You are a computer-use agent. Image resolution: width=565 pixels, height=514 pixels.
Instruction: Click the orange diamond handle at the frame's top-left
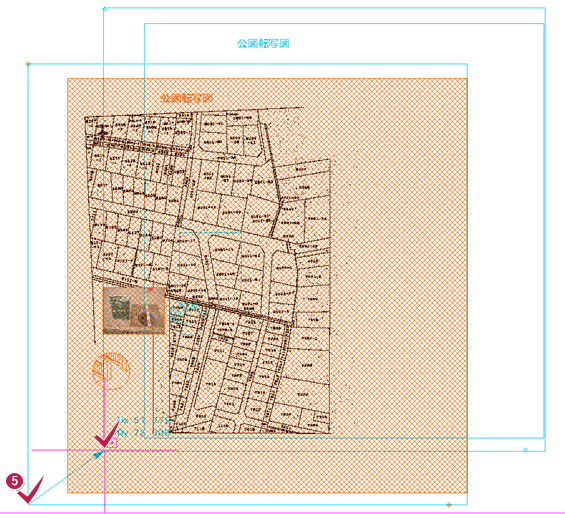[28, 64]
